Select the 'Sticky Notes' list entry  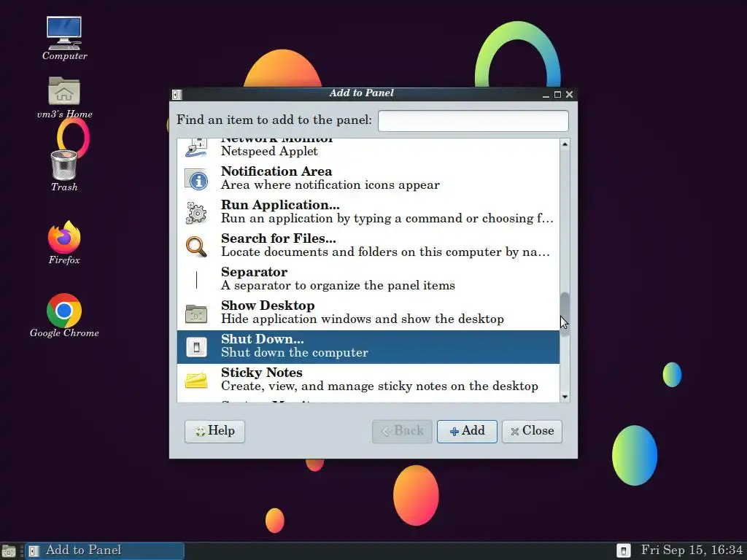point(368,380)
